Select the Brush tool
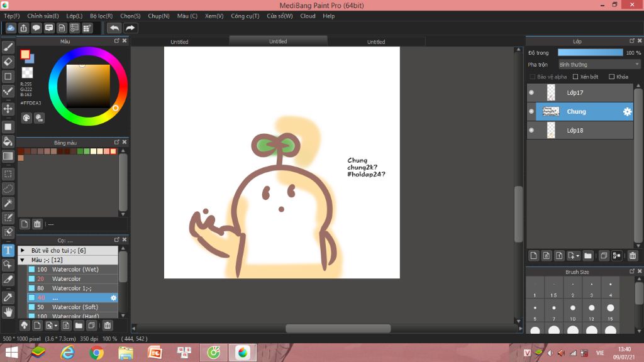The height and width of the screenshot is (362, 644). click(8, 47)
